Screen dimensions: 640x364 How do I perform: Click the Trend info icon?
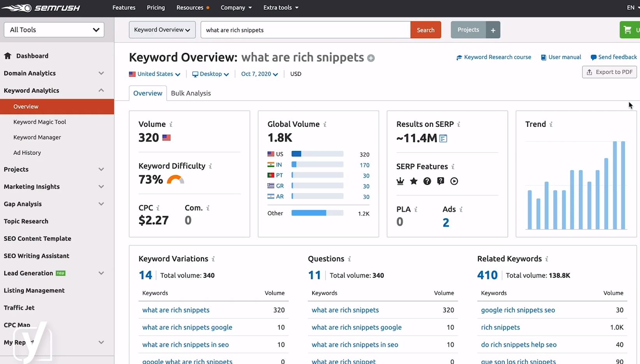click(x=551, y=124)
